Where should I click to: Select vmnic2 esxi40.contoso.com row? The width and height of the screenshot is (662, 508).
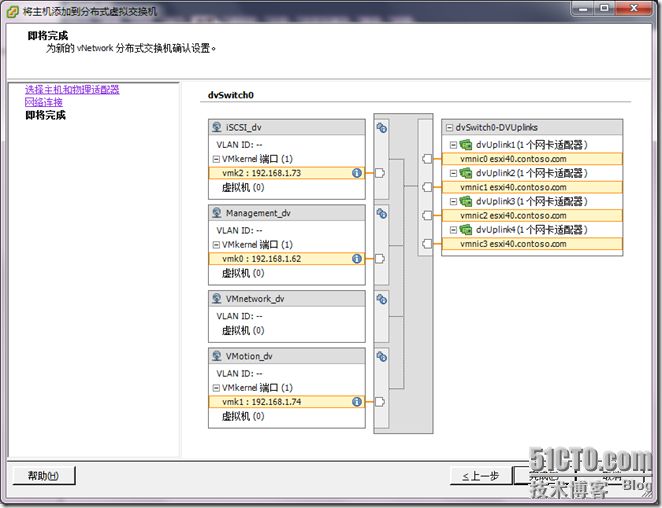532,215
